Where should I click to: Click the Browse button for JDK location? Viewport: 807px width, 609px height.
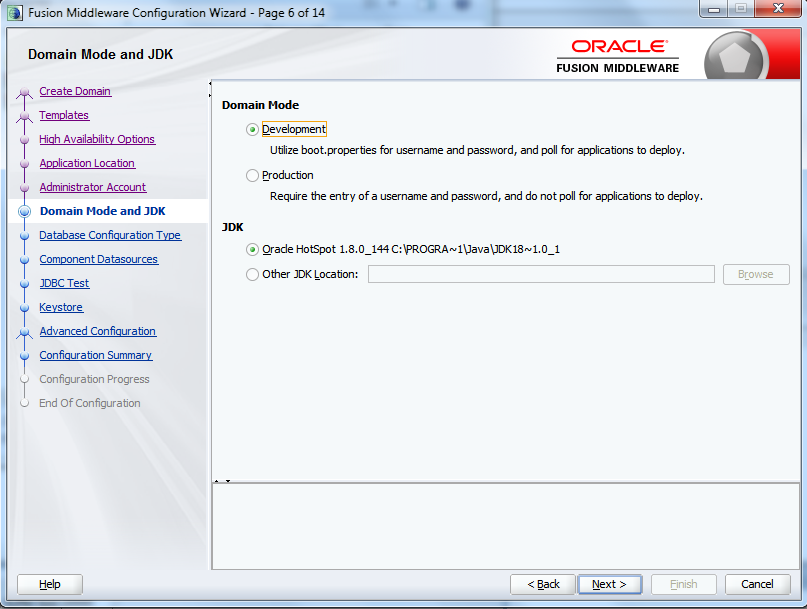coord(756,274)
